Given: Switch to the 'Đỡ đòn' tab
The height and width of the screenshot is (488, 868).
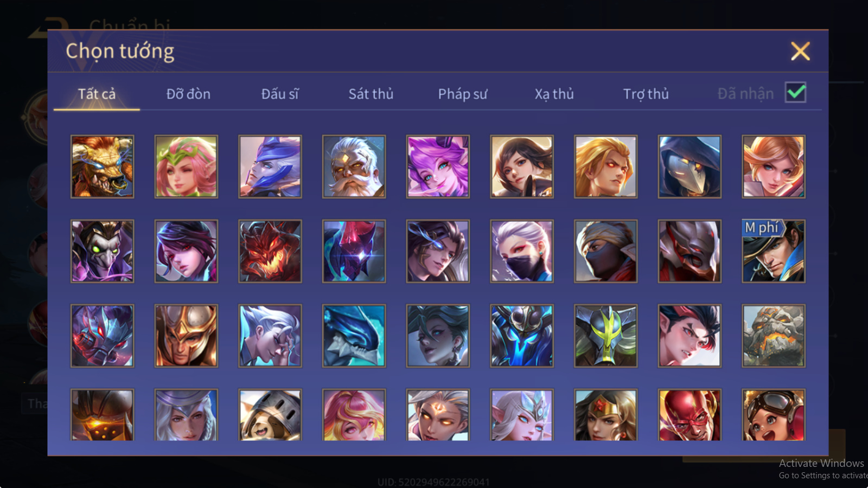Looking at the screenshot, I should coord(188,94).
